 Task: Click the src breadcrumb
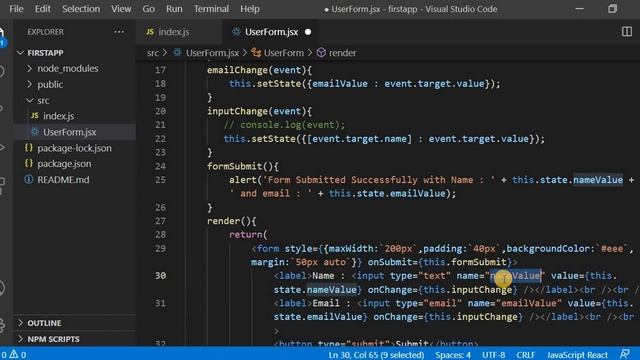click(153, 53)
